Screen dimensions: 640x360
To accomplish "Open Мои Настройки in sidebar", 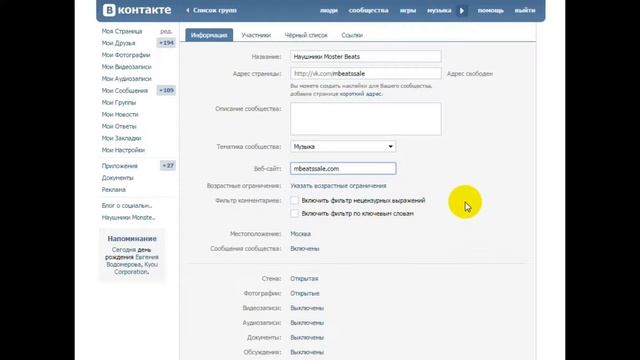I will coord(123,150).
